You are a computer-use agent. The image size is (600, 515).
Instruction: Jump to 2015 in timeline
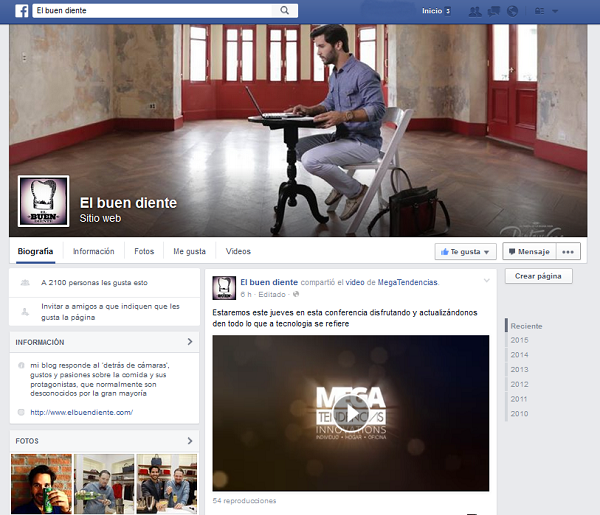click(519, 340)
